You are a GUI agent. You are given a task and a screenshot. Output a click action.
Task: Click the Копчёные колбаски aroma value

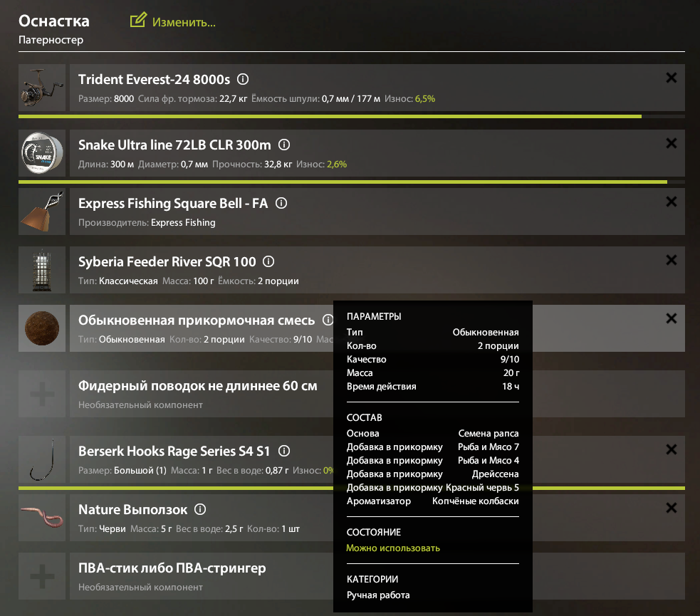(476, 501)
